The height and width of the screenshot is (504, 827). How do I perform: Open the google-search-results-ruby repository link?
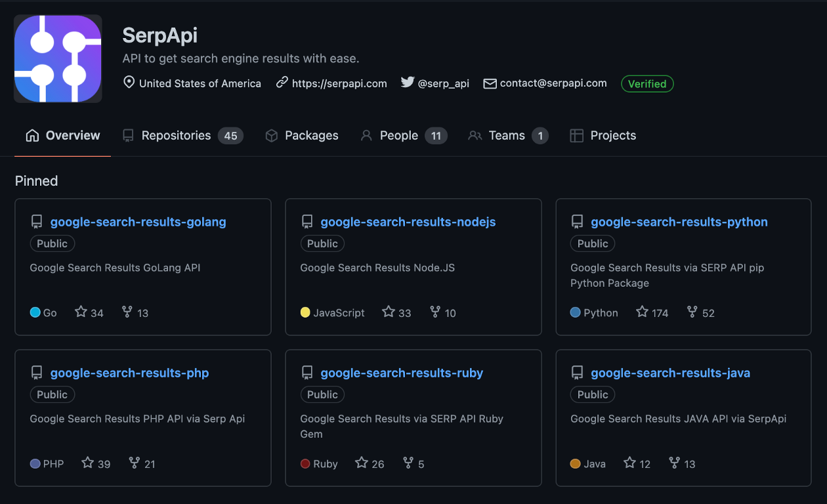(x=402, y=373)
